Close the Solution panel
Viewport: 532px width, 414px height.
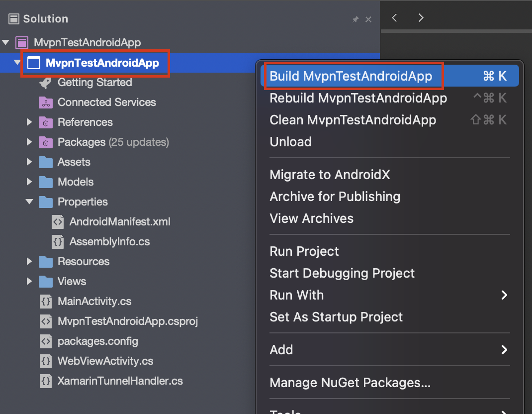coord(368,19)
